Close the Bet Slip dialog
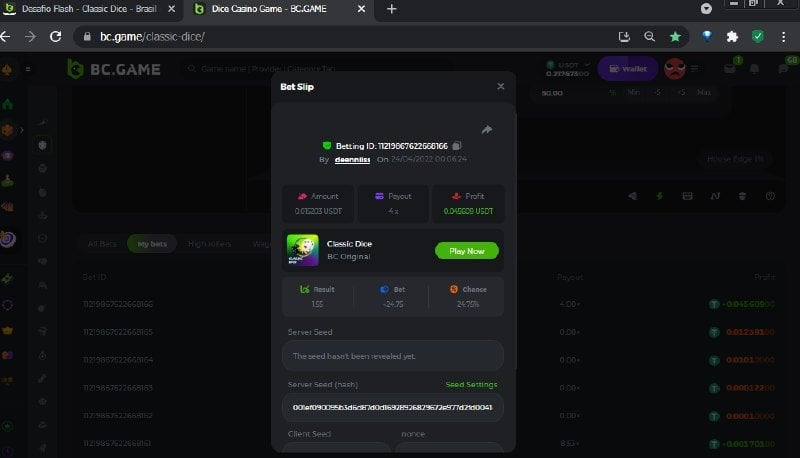Screen dimensions: 800x458 [501, 87]
